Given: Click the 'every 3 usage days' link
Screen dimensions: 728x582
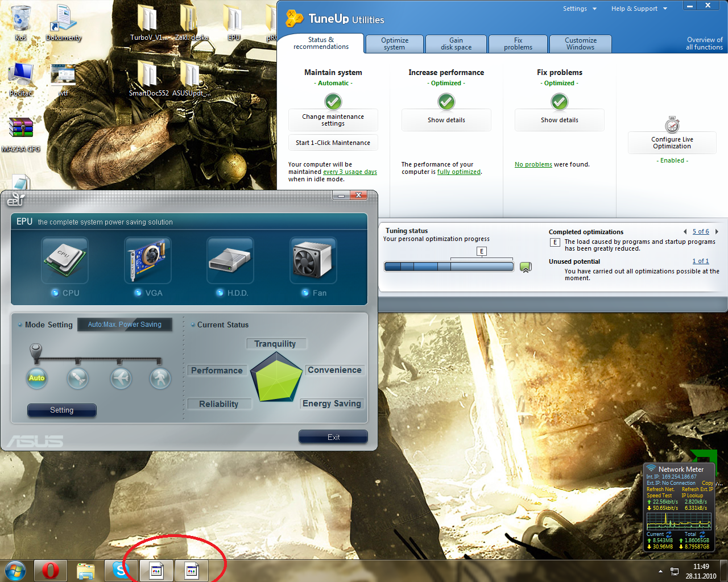Looking at the screenshot, I should 350,172.
